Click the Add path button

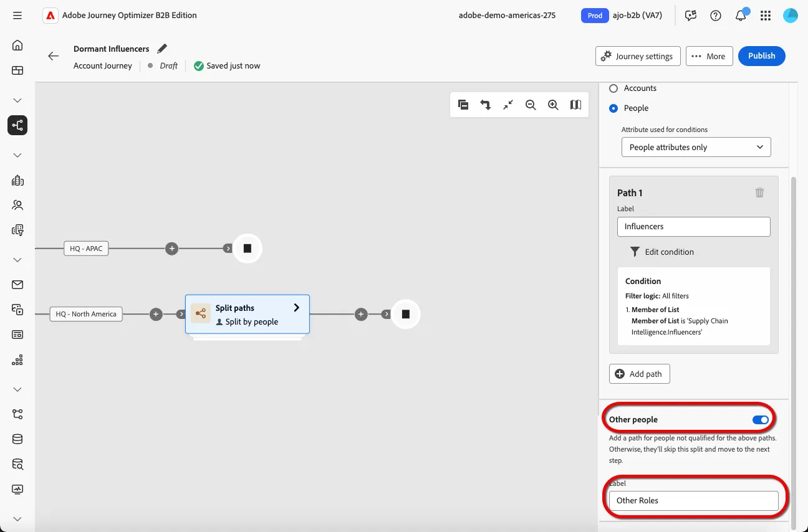[x=639, y=374]
